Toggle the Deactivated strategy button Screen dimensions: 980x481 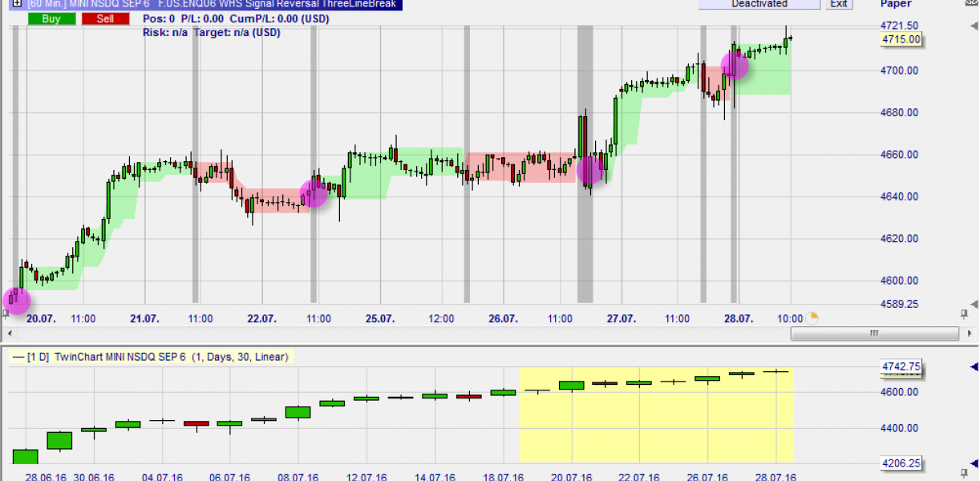(759, 4)
